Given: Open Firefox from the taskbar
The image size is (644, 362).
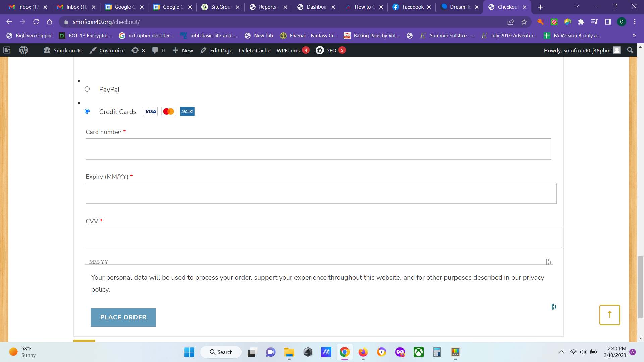Looking at the screenshot, I should (x=363, y=352).
